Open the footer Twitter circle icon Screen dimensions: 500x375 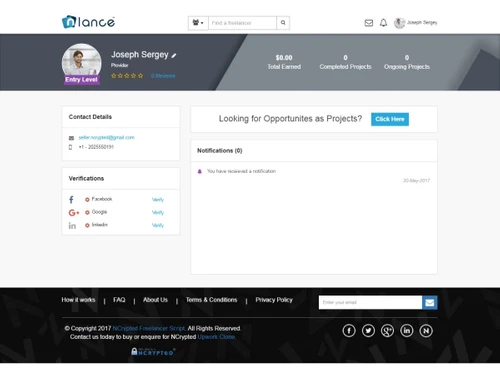click(368, 331)
